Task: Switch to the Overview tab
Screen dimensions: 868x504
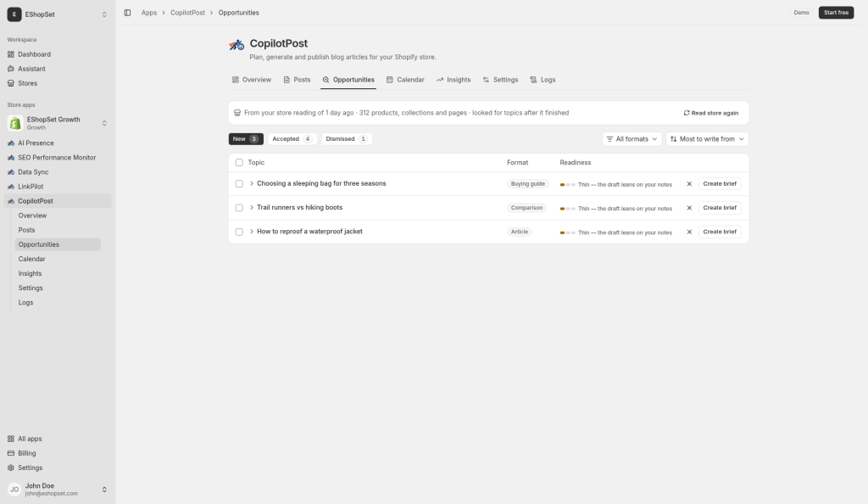Action: point(251,80)
